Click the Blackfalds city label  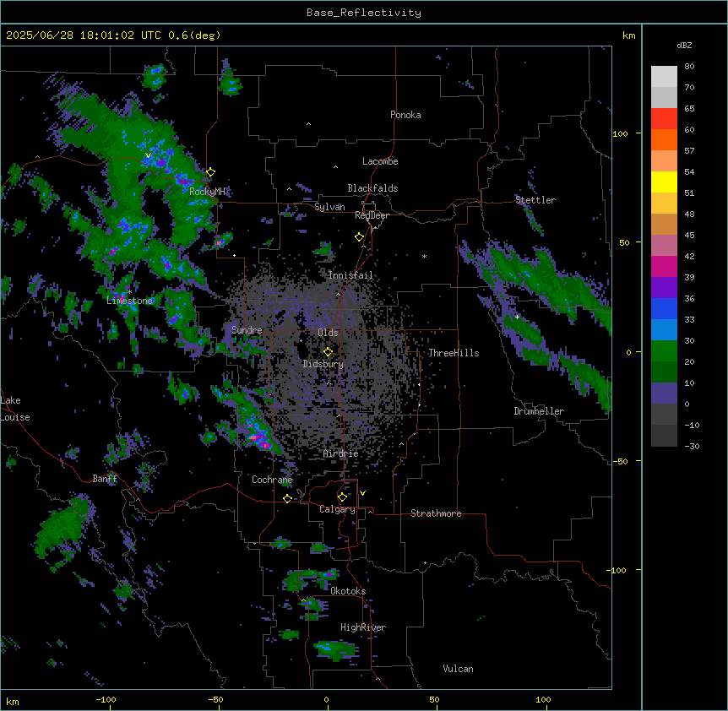[x=372, y=188]
